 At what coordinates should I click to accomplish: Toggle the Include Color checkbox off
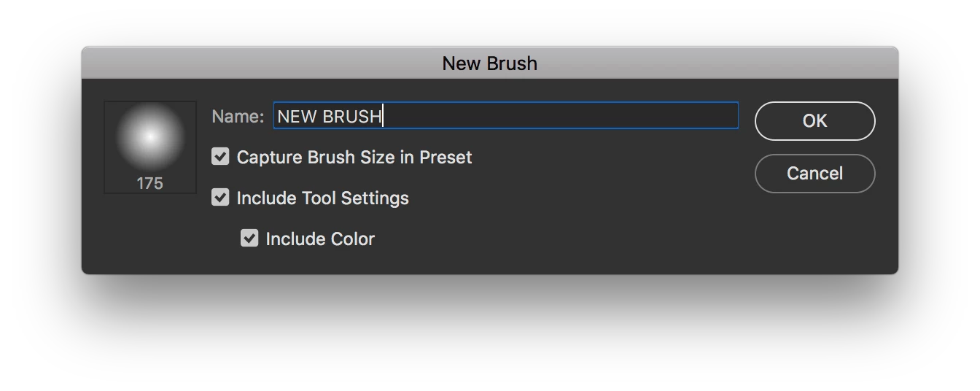(x=249, y=239)
